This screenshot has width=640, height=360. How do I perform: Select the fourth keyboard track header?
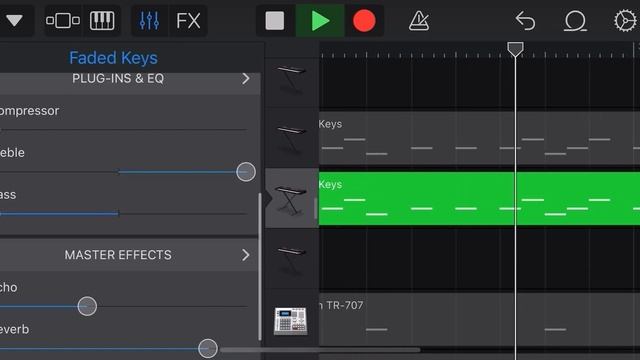[291, 260]
